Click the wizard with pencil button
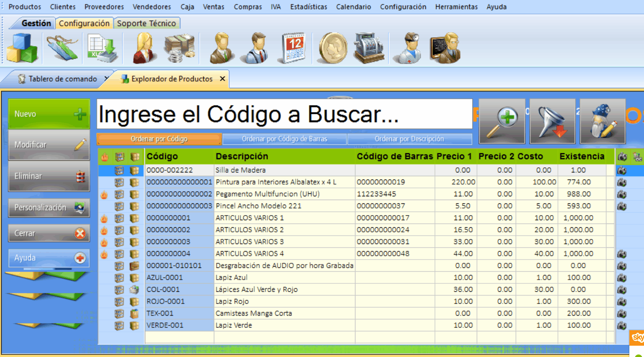 pos(603,121)
